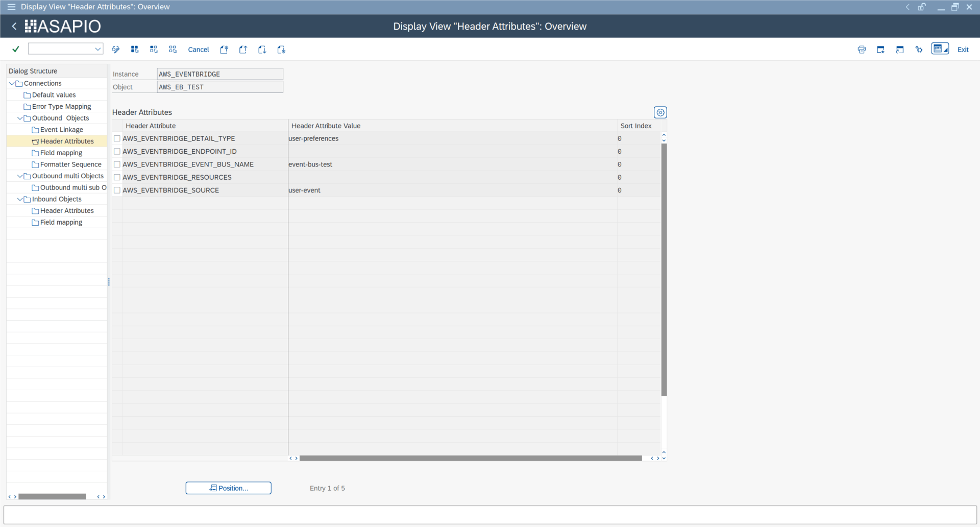
Task: Click the 'event-bus-test' value cell
Action: tap(452, 164)
